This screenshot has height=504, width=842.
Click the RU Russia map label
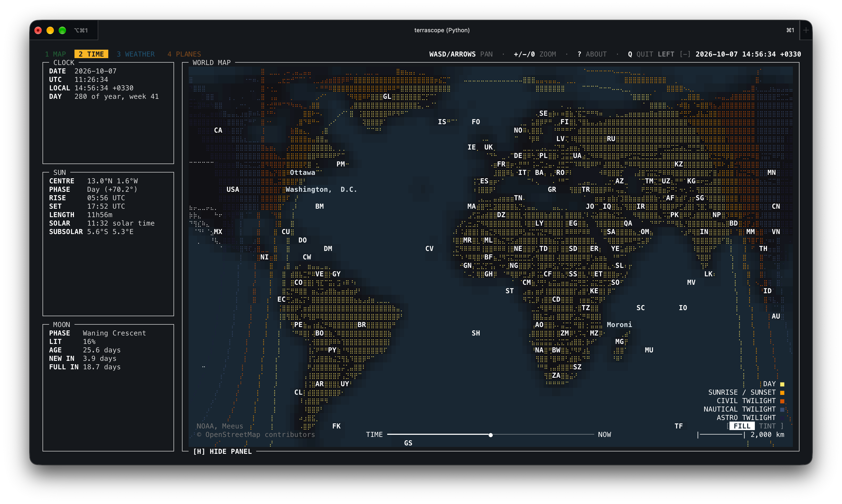coord(611,139)
